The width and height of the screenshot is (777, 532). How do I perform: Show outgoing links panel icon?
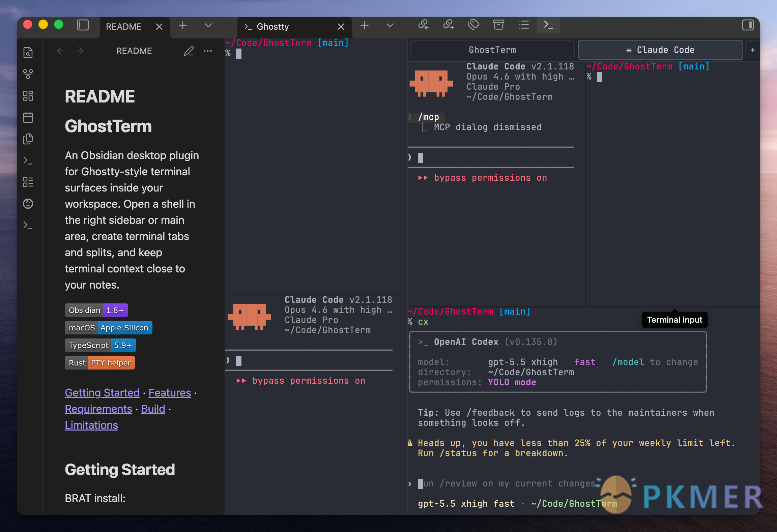tap(449, 25)
